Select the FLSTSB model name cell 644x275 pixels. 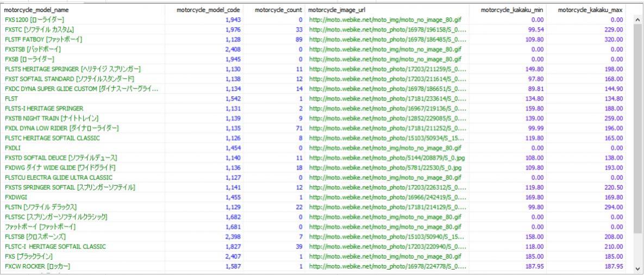(82, 236)
